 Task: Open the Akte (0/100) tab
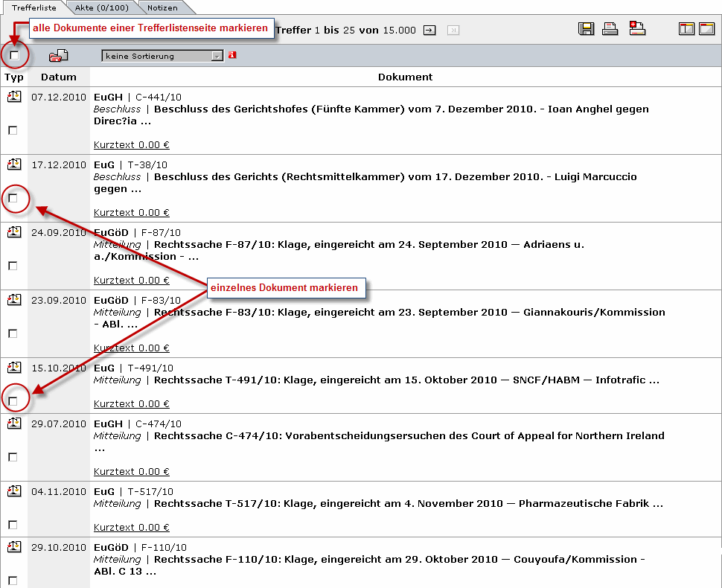tap(103, 7)
